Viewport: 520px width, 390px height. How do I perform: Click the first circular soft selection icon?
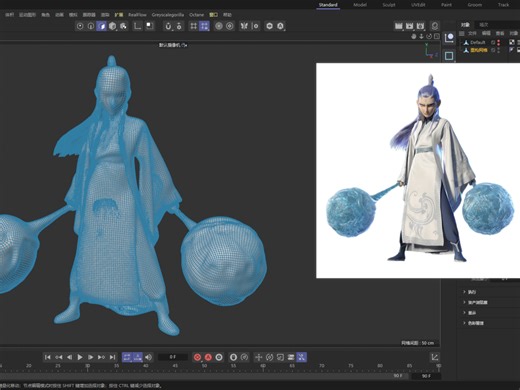[219, 26]
